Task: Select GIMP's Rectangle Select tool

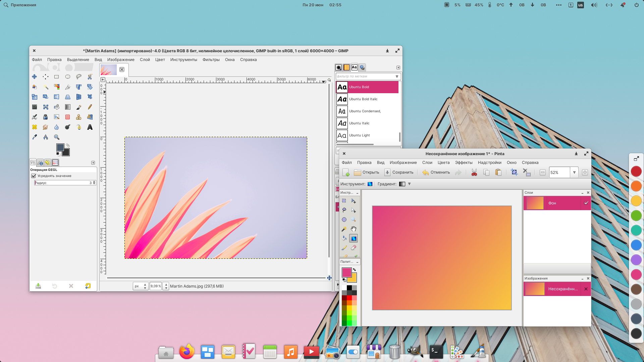Action: pos(57,77)
